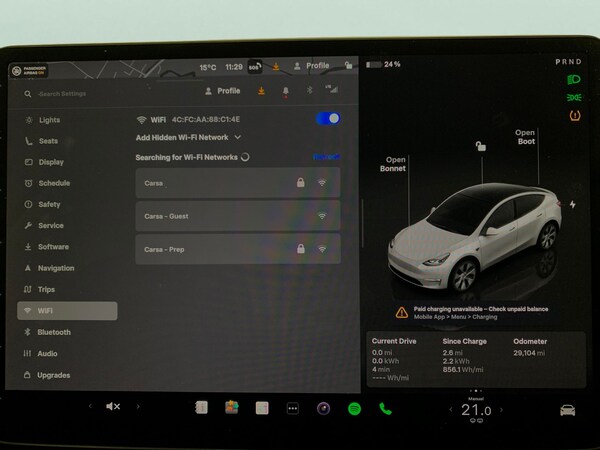
Task: Tap the passenger airbag indicator
Action: tap(29, 71)
